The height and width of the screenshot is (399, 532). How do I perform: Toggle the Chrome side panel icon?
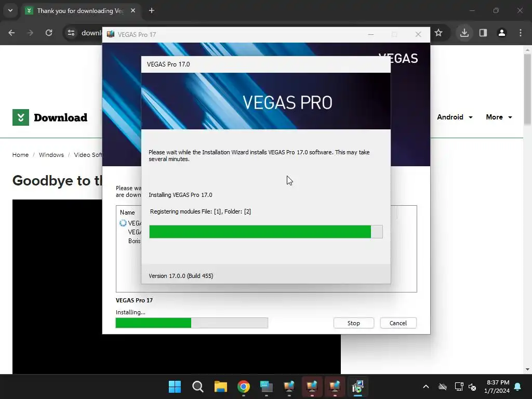pyautogui.click(x=483, y=33)
